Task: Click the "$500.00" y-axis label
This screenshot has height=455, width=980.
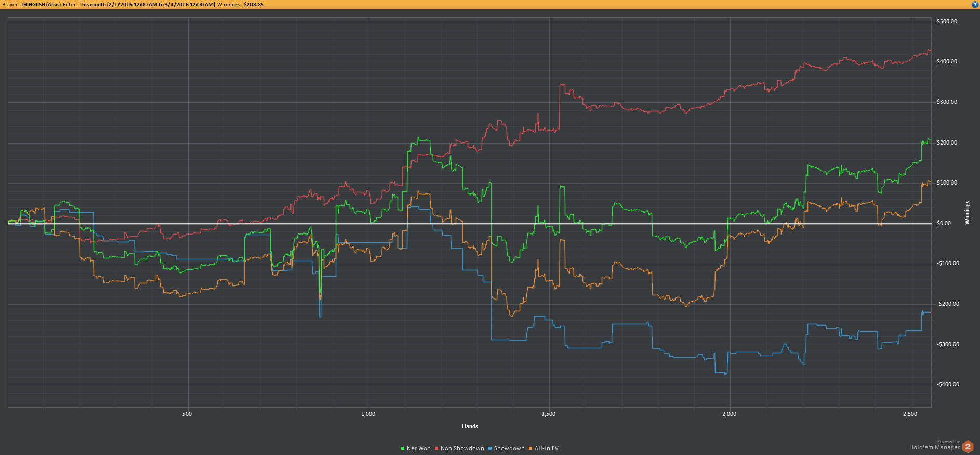Action: pos(947,21)
